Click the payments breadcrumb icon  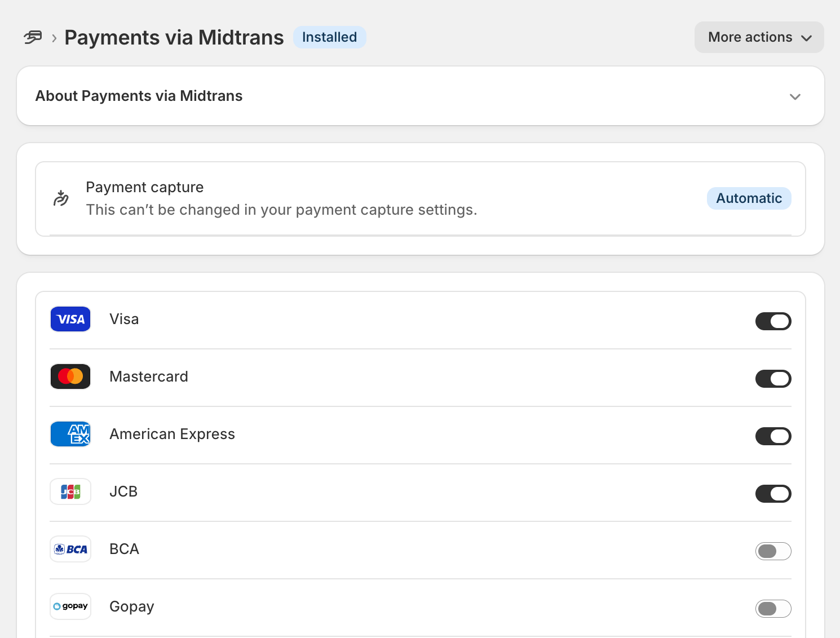point(33,38)
